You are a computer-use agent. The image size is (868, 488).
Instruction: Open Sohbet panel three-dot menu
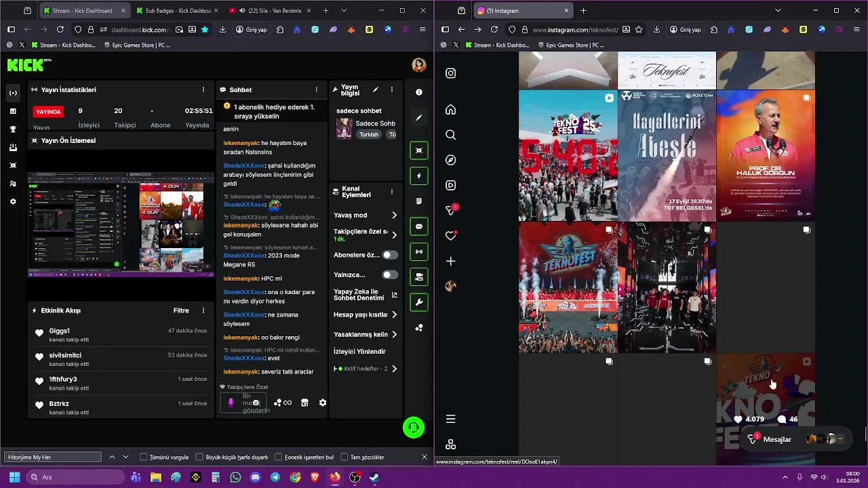pyautogui.click(x=316, y=89)
